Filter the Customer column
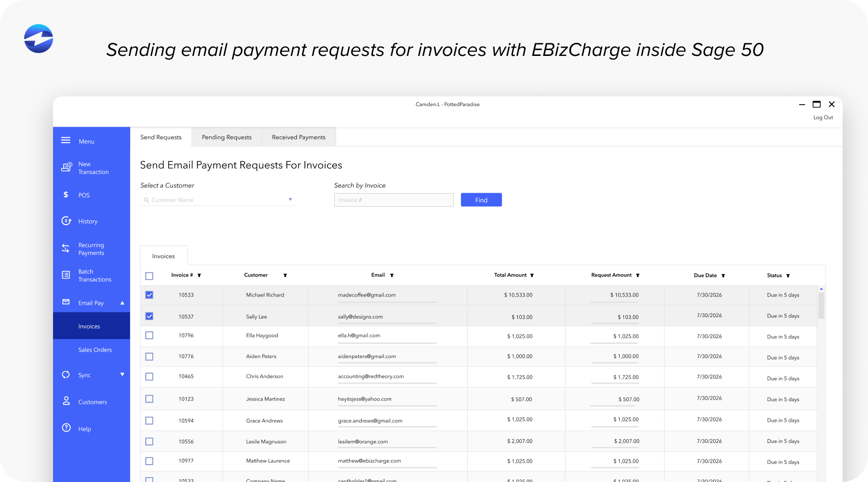Image resolution: width=868 pixels, height=482 pixels. pos(285,275)
